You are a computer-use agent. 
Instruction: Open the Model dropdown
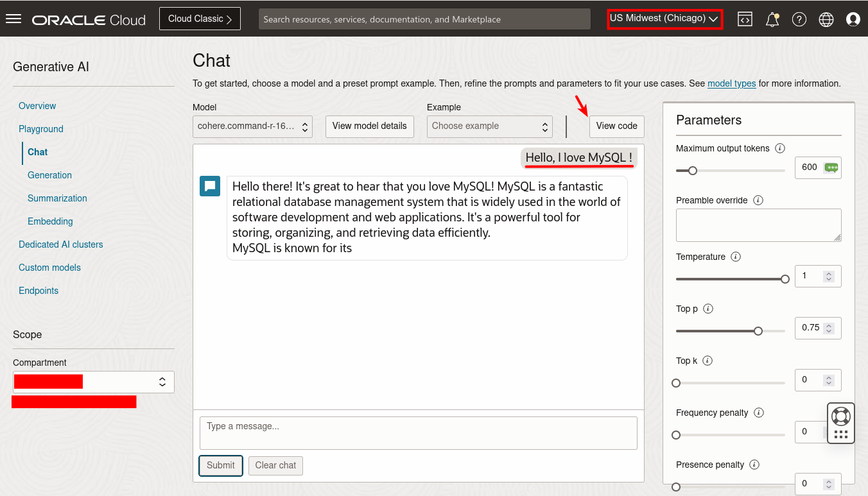(x=252, y=126)
